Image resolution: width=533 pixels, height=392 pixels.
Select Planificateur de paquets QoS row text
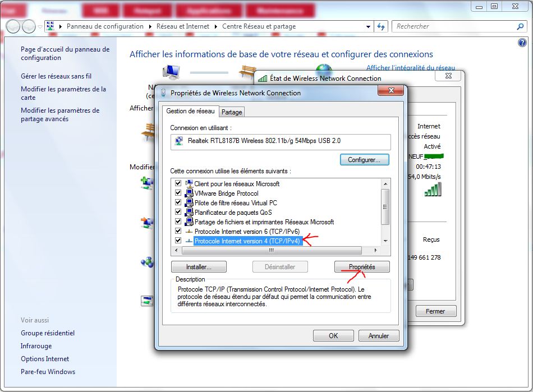pos(233,213)
